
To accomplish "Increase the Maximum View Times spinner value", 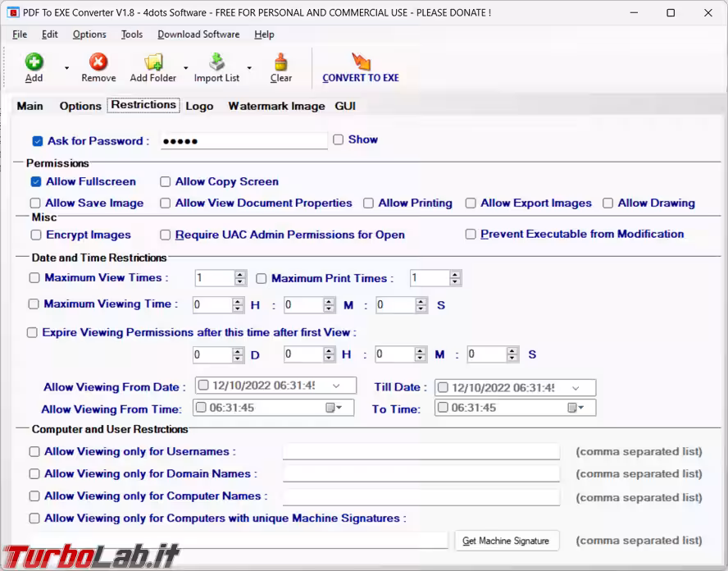I will (x=239, y=274).
